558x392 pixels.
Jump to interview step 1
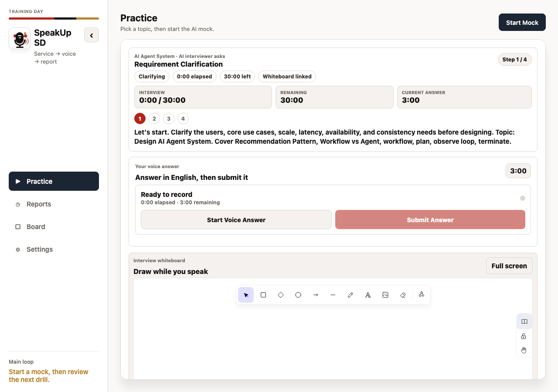140,118
